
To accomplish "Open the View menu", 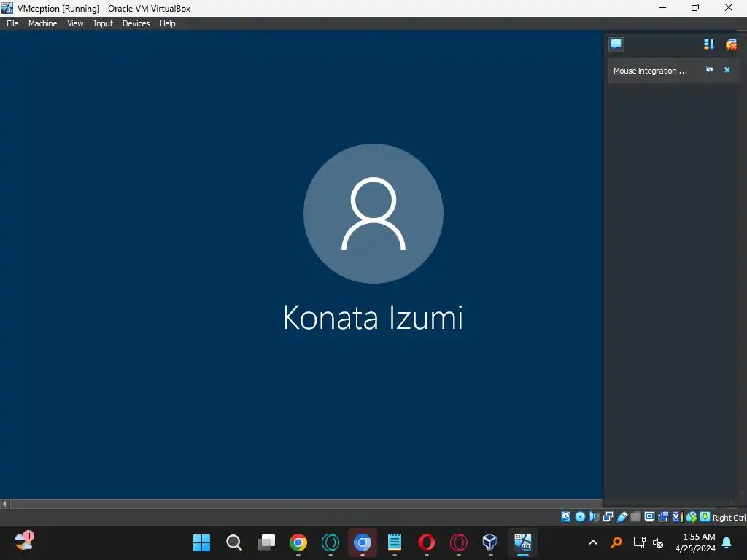I will point(75,23).
